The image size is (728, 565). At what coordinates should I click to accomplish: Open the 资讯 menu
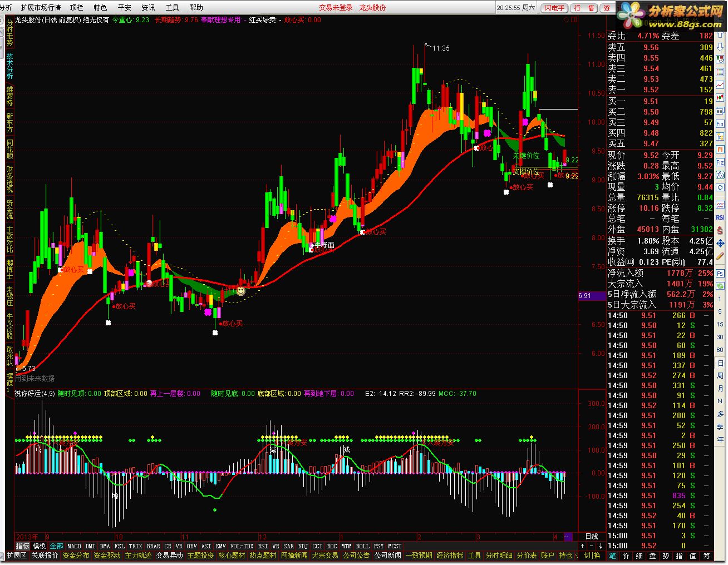(x=148, y=7)
